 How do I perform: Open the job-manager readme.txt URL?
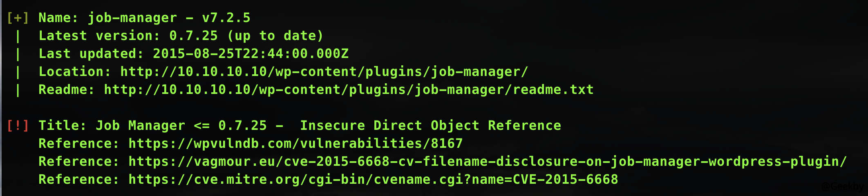point(349,90)
